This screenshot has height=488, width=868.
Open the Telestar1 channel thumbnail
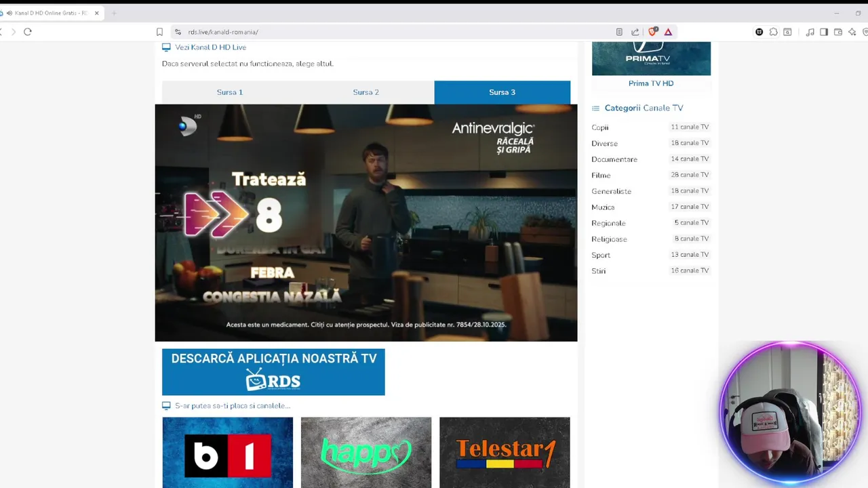[505, 453]
